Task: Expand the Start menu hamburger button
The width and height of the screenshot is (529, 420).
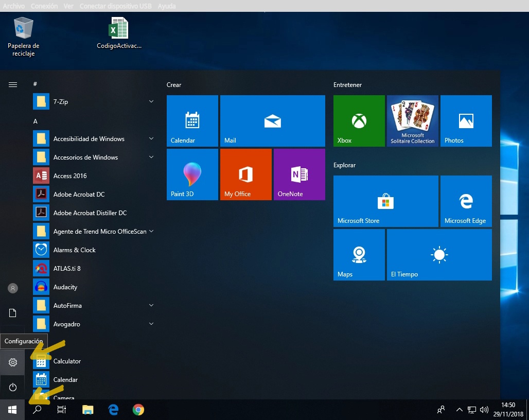Action: click(x=12, y=85)
